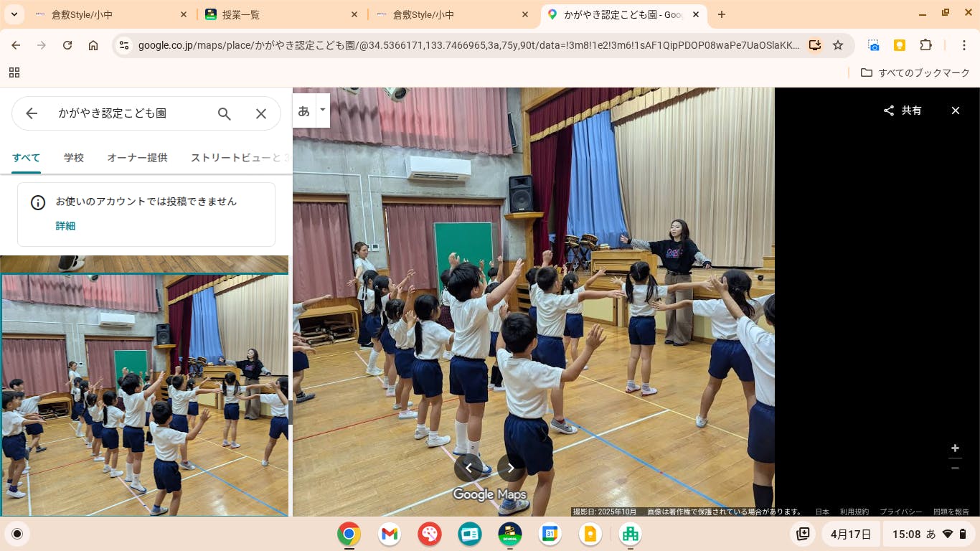The image size is (980, 551).
Task: Launch Gmail from the shelf
Action: 390,534
